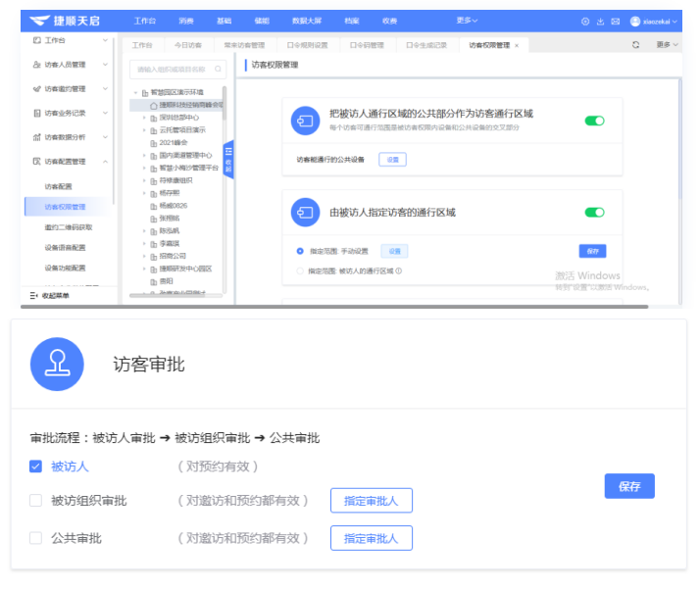Click the folder icon of 2021峰会

[154, 143]
